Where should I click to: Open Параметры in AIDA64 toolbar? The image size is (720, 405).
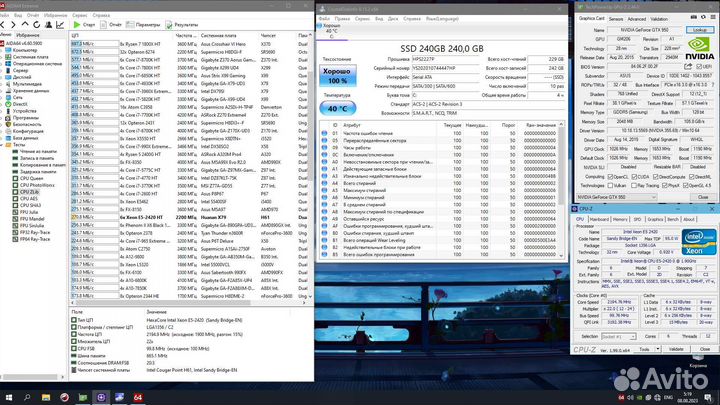(143, 25)
